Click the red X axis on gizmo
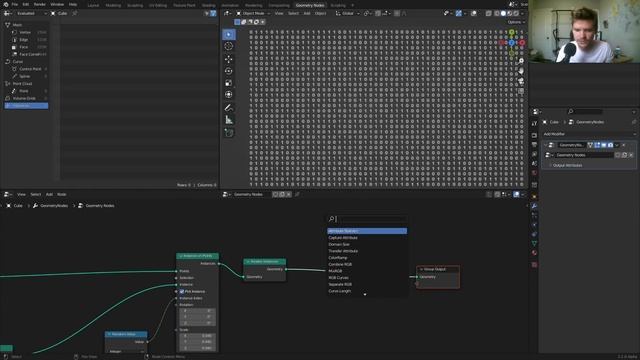The image size is (640, 360). (x=522, y=42)
